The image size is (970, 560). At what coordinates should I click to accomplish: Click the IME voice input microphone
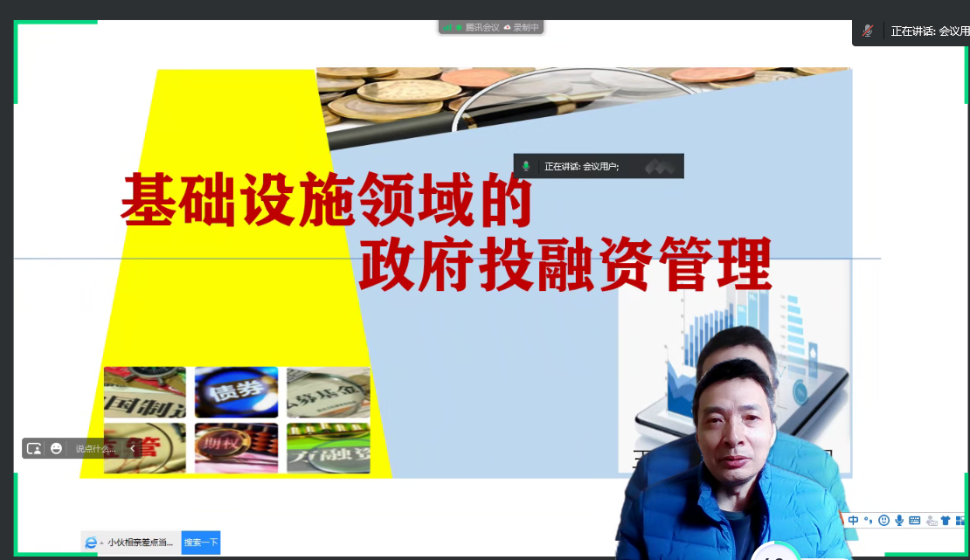(899, 520)
